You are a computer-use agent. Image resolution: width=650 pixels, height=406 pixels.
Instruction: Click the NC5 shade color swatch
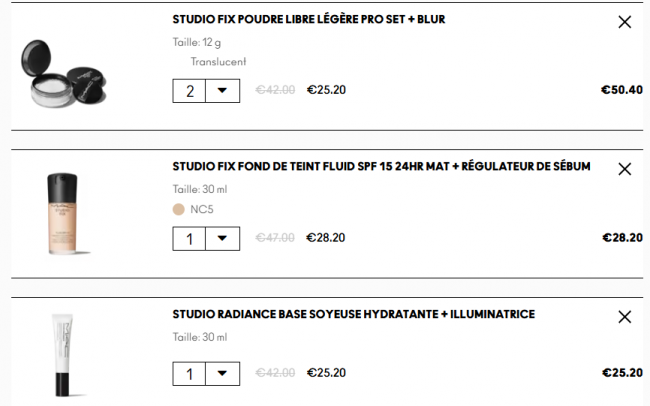pos(179,209)
